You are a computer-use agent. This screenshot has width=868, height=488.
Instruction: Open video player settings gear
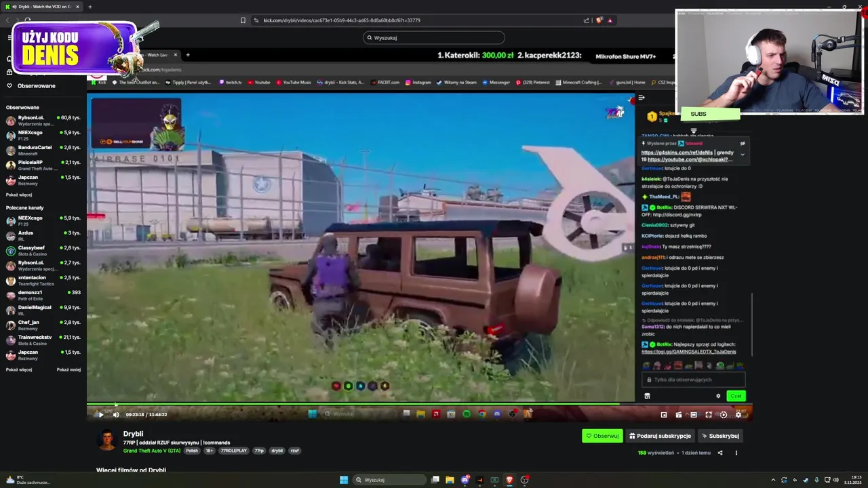(738, 415)
